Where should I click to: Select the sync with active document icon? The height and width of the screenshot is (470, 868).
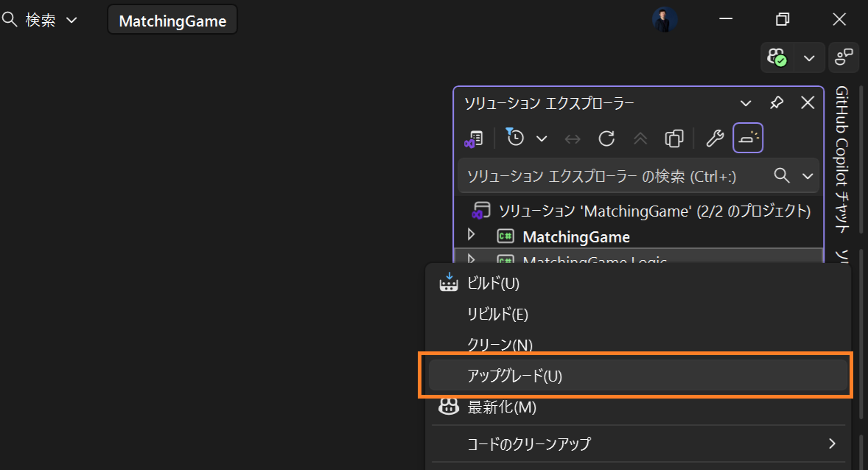click(573, 138)
